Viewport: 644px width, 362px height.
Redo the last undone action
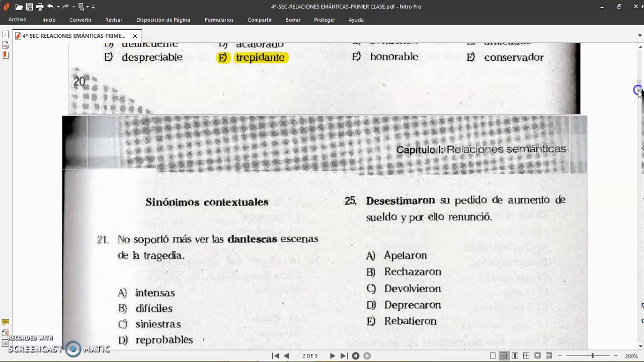(x=65, y=7)
